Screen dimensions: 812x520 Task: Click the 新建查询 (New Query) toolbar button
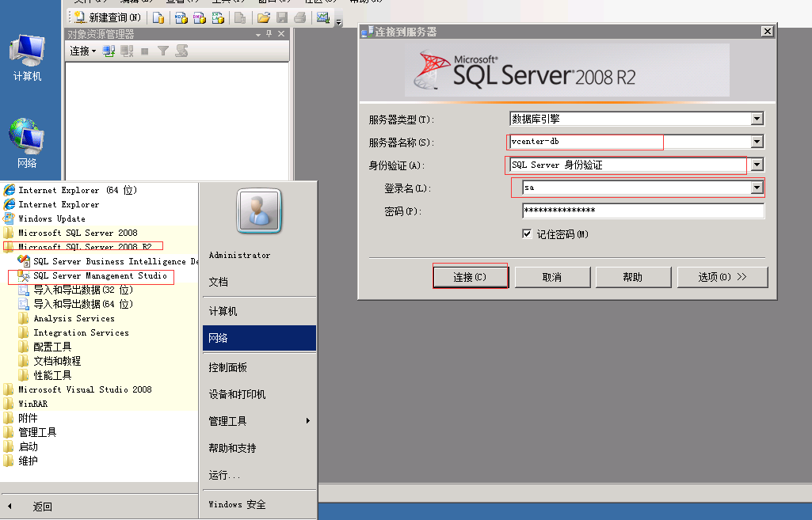(x=107, y=17)
